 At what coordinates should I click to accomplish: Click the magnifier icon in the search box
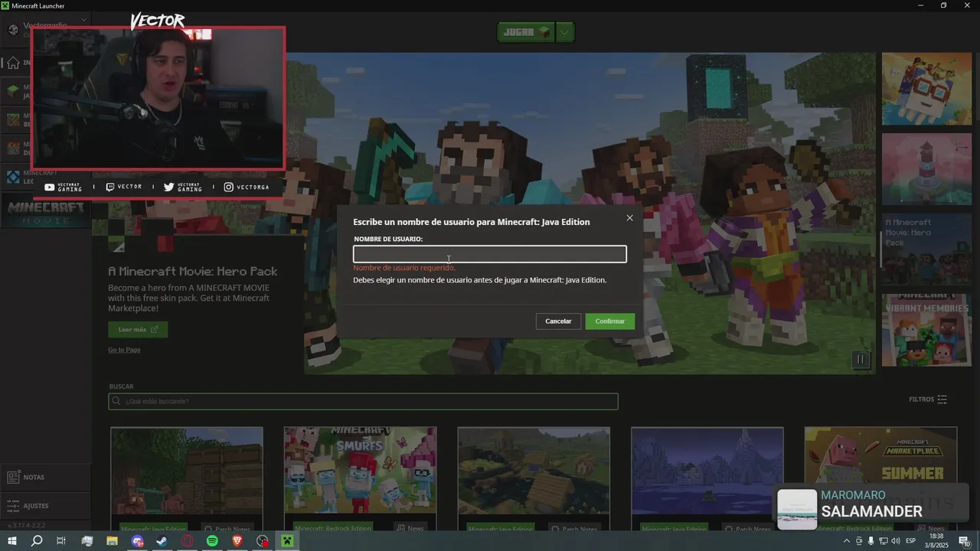coord(116,401)
